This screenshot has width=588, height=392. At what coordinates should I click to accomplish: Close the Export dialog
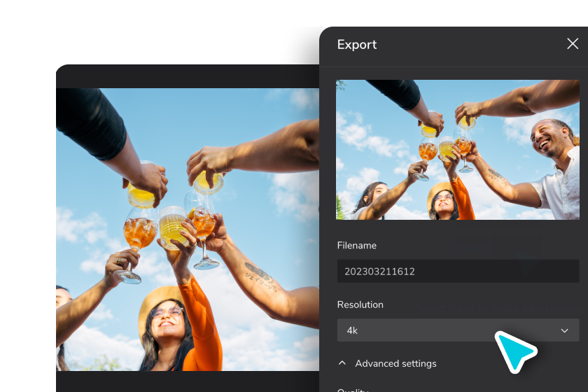(x=573, y=44)
